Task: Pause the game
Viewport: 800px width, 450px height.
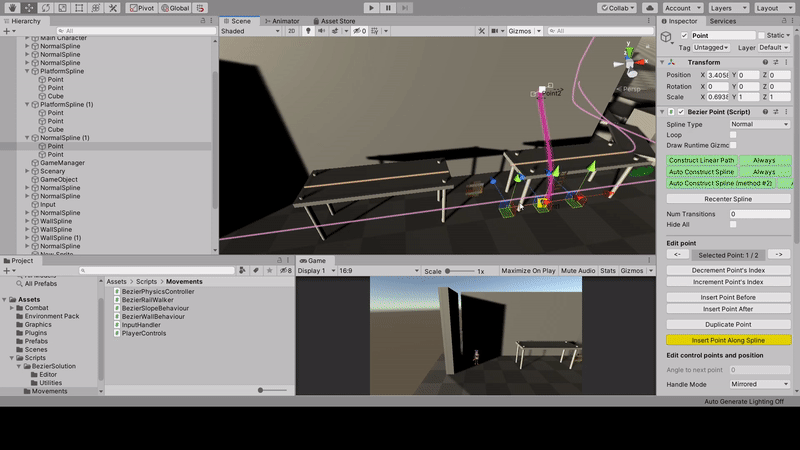Action: [x=388, y=8]
